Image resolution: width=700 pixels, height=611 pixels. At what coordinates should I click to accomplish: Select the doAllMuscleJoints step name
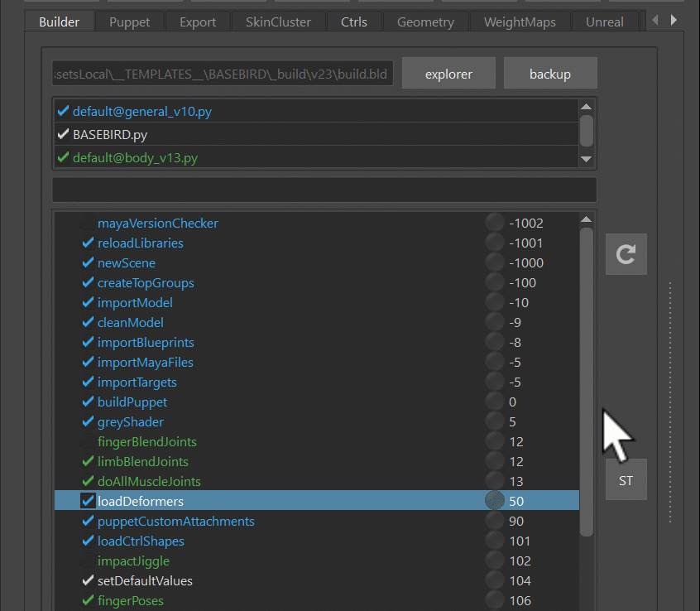pyautogui.click(x=149, y=482)
